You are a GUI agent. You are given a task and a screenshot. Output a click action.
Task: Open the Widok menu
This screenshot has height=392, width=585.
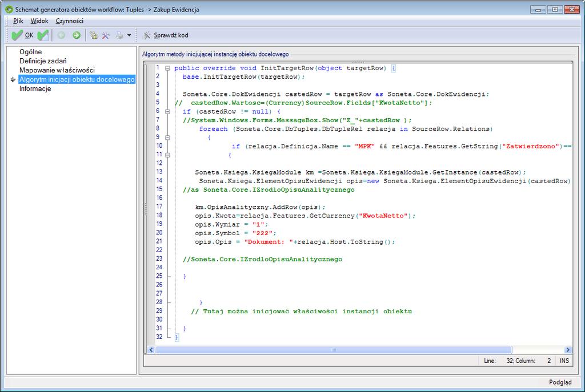pos(39,21)
